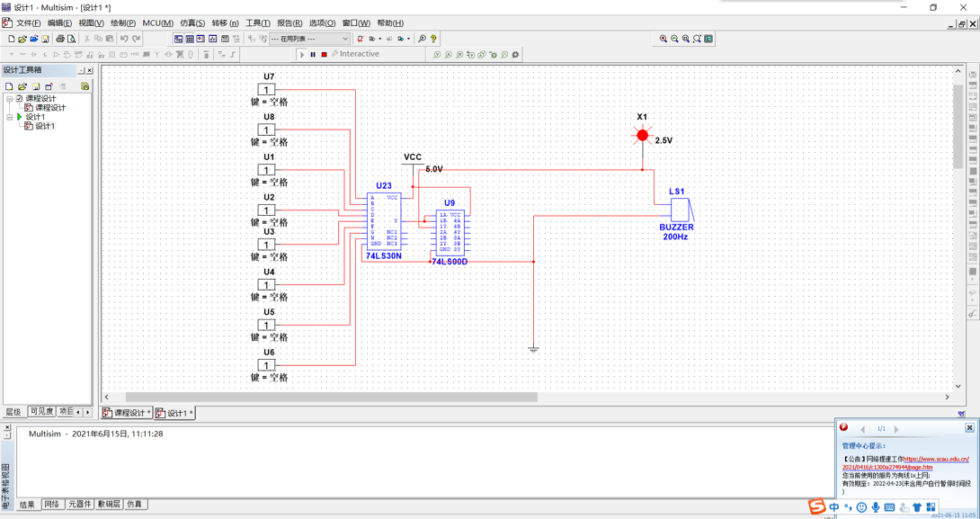Toggle interactive key switch U6

coord(266,365)
